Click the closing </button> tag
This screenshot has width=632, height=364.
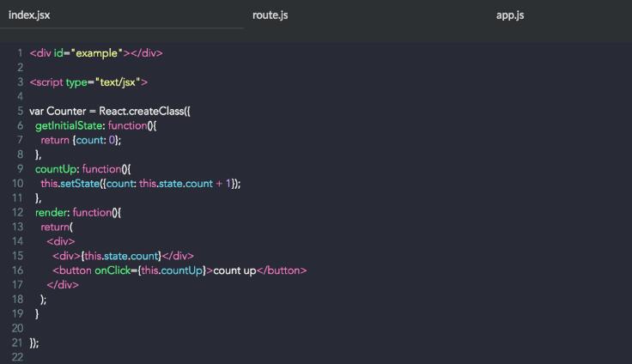click(x=282, y=270)
